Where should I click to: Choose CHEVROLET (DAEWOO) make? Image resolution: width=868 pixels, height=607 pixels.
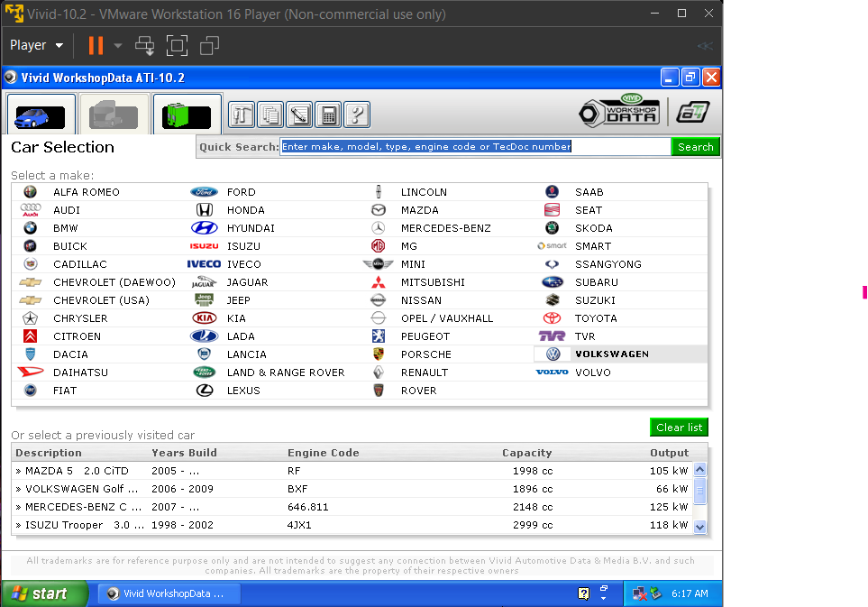point(114,282)
